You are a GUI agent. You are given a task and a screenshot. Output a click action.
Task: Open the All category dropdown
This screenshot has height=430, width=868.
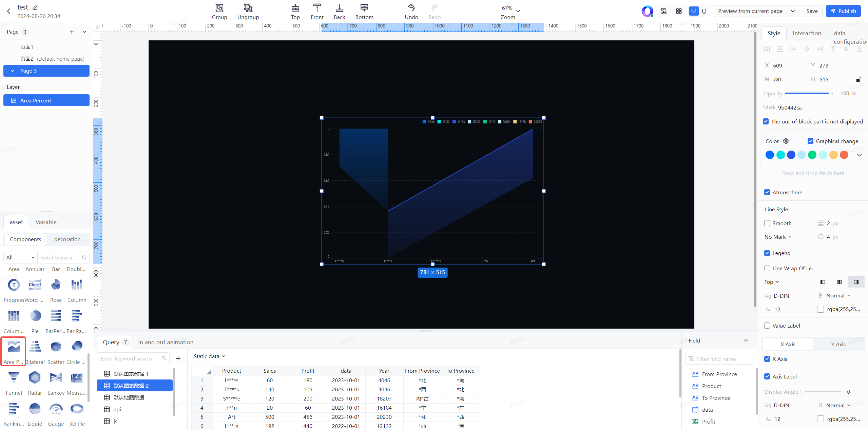20,257
